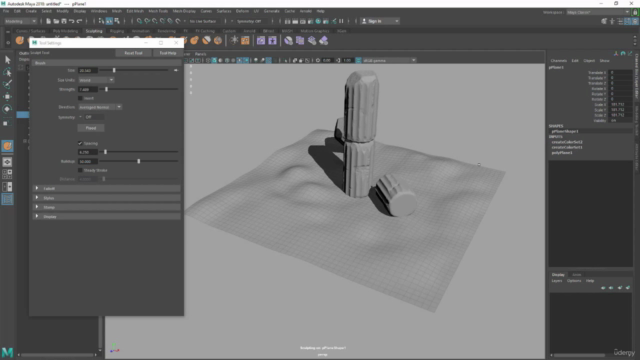The height and width of the screenshot is (360, 640).
Task: Click the first orange sculpt brush on shelf
Action: [x=20, y=40]
